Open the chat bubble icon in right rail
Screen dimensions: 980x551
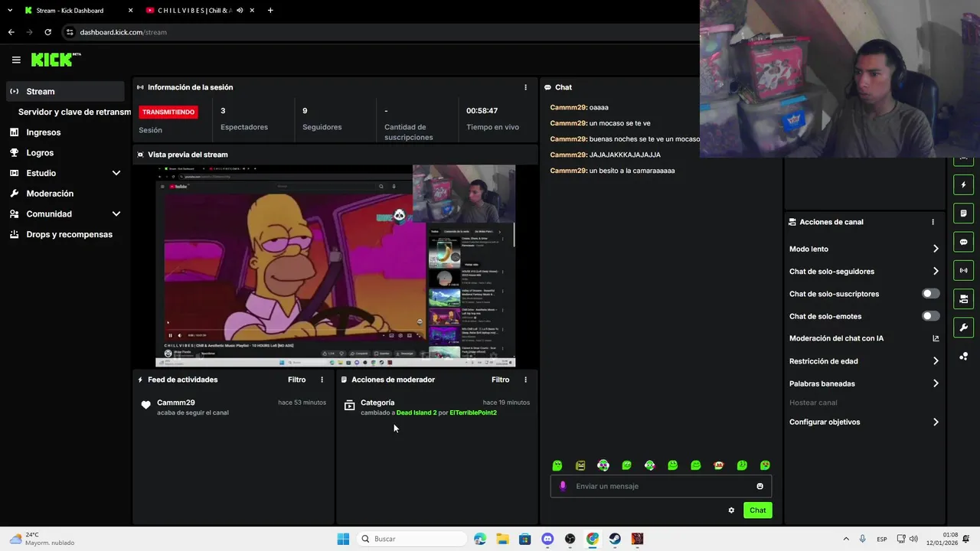tap(963, 242)
